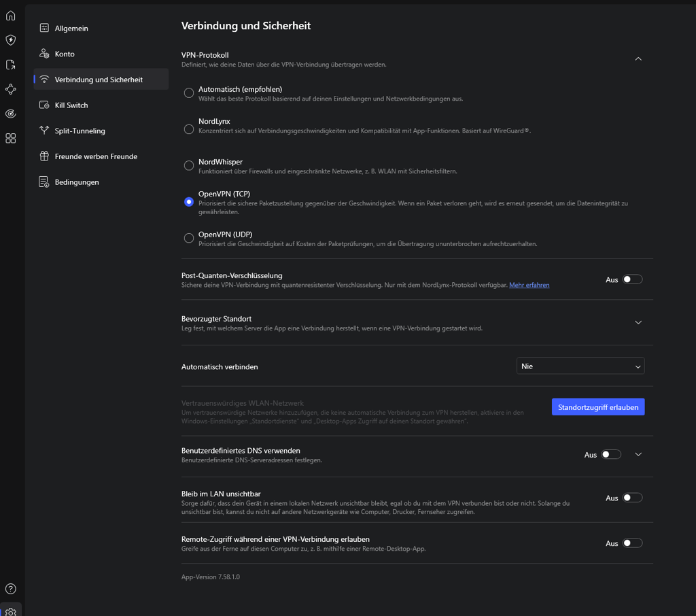Open the Allgemein settings section
This screenshot has width=696, height=616.
101,28
